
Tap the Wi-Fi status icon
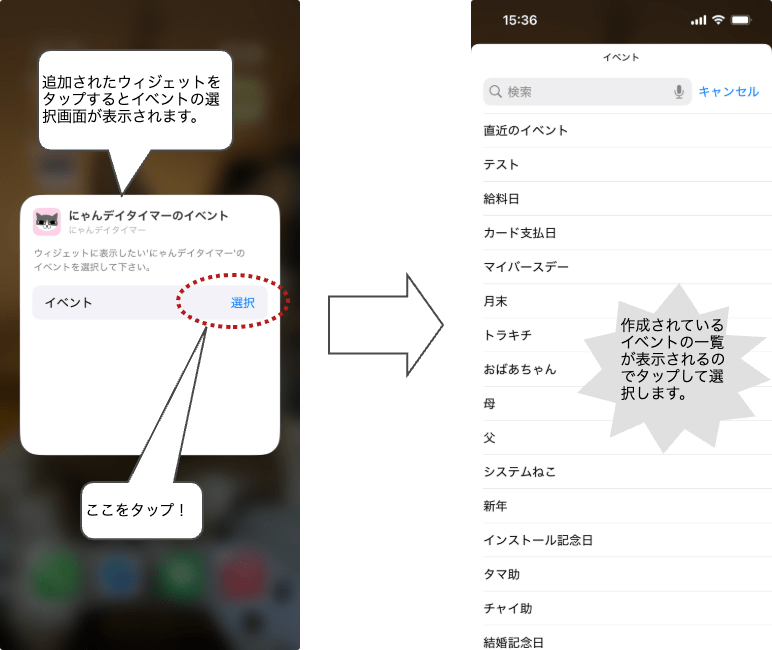[717, 20]
